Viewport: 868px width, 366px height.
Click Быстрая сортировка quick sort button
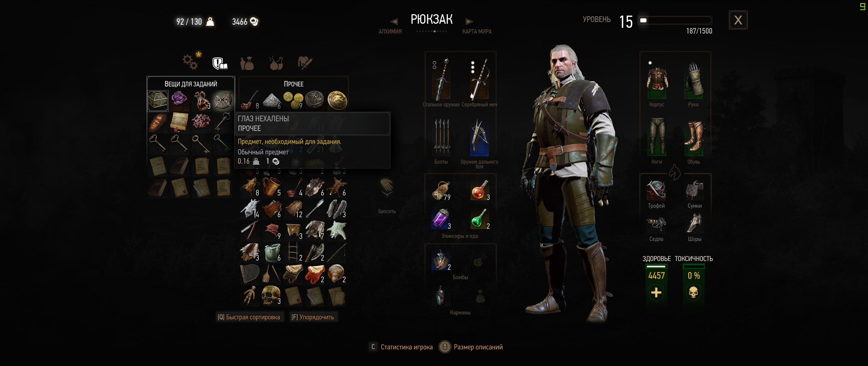coord(249,317)
